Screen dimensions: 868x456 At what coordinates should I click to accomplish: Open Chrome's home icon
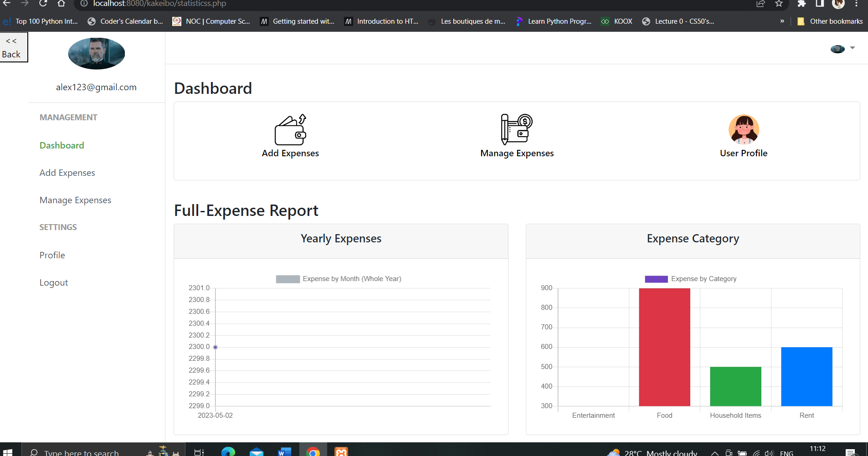pos(62,4)
